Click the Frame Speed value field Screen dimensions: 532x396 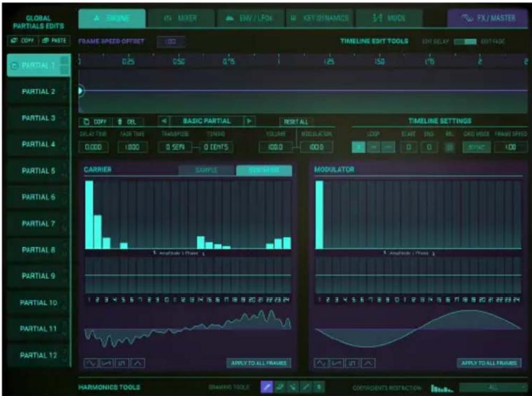tap(511, 147)
